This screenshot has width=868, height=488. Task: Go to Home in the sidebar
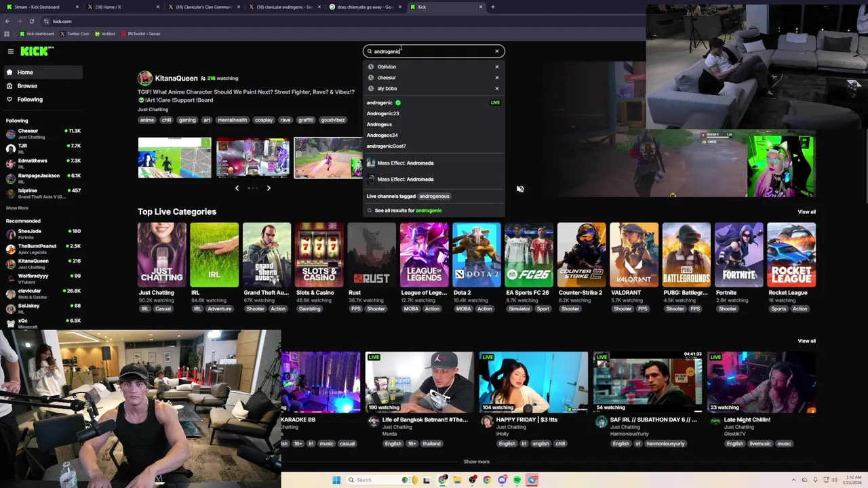click(x=42, y=72)
